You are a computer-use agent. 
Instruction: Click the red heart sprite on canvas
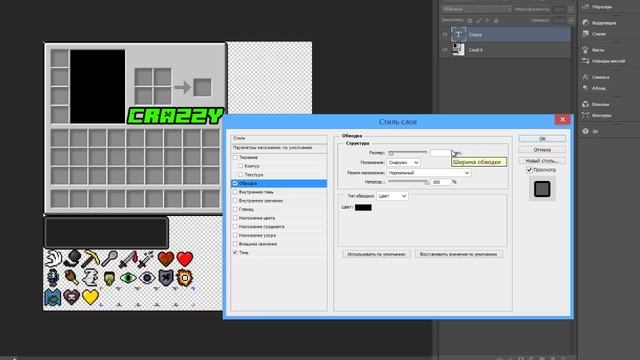[x=184, y=259]
